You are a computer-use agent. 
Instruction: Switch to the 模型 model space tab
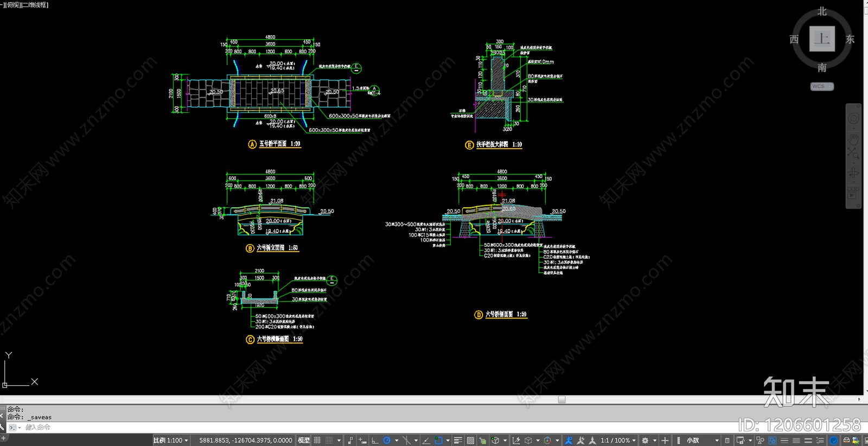(x=304, y=441)
